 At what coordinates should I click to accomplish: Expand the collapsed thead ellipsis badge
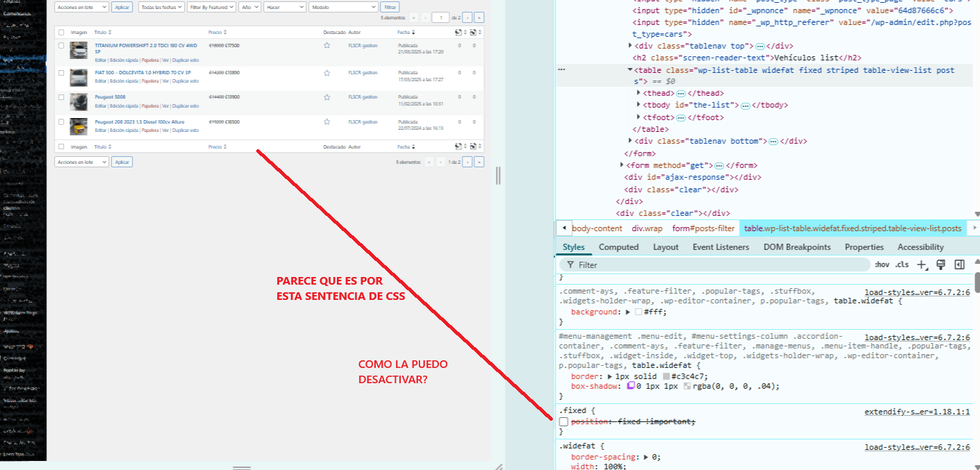coord(681,93)
